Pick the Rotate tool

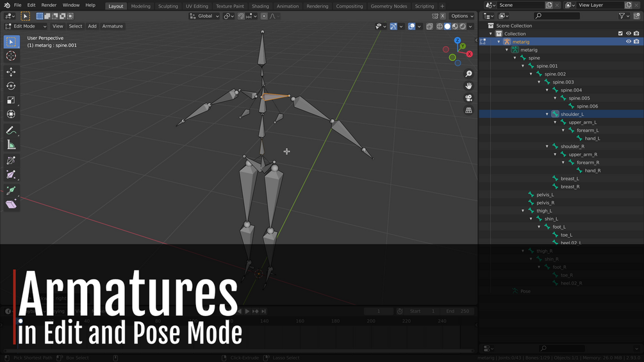pos(11,86)
